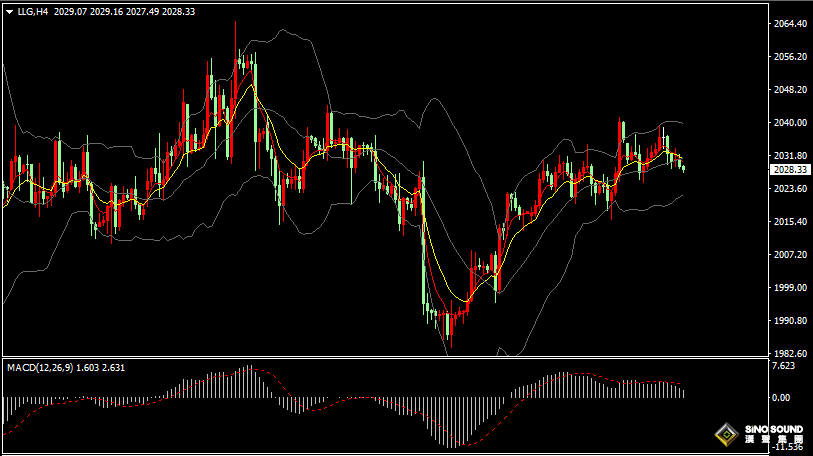Click the 1999.00 price axis label
Viewport: 813px width, 456px height.
(790, 288)
